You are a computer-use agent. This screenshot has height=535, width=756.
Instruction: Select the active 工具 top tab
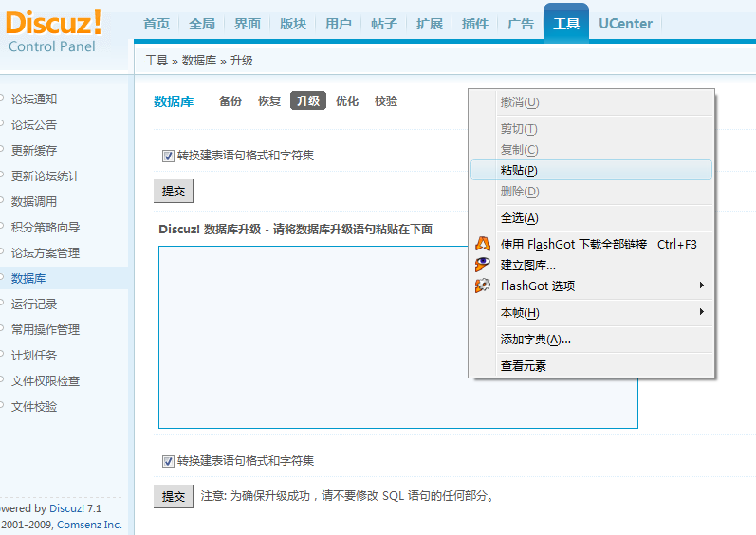coord(566,23)
